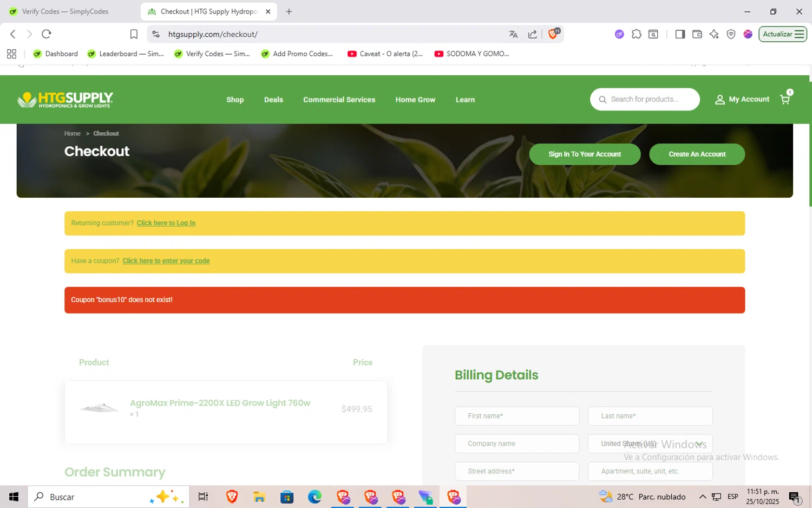Click the HTG Supply logo
The image size is (812, 508).
(65, 100)
